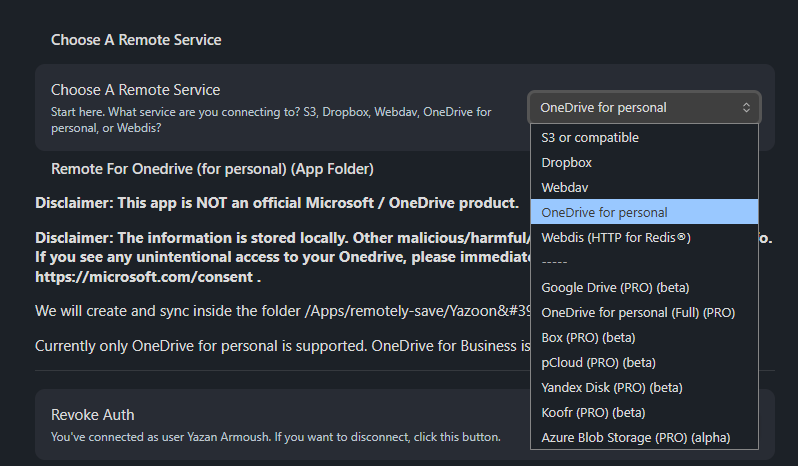This screenshot has height=466, width=798.
Task: Click the NOT an official Microsoft disclaimer
Action: 277,203
